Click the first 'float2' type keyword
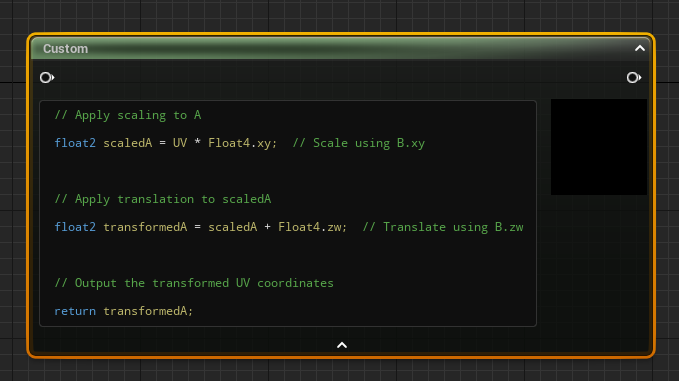This screenshot has height=381, width=679. 75,143
